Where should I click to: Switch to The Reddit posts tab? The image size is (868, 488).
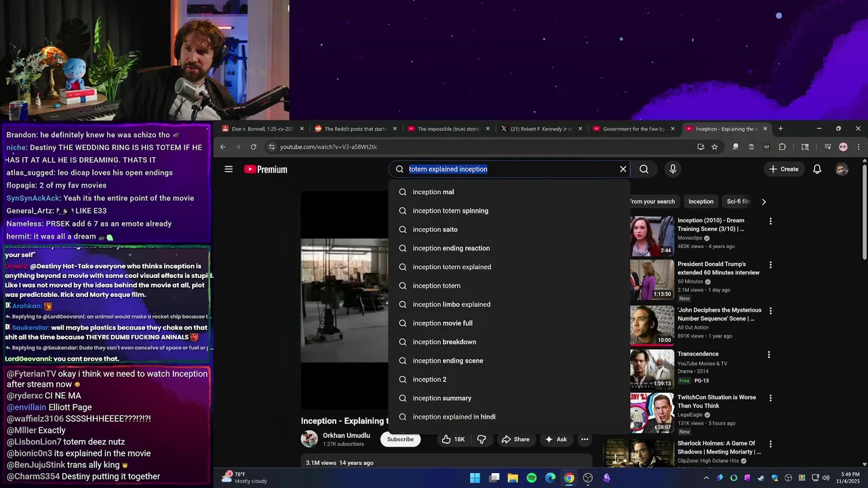(x=355, y=129)
